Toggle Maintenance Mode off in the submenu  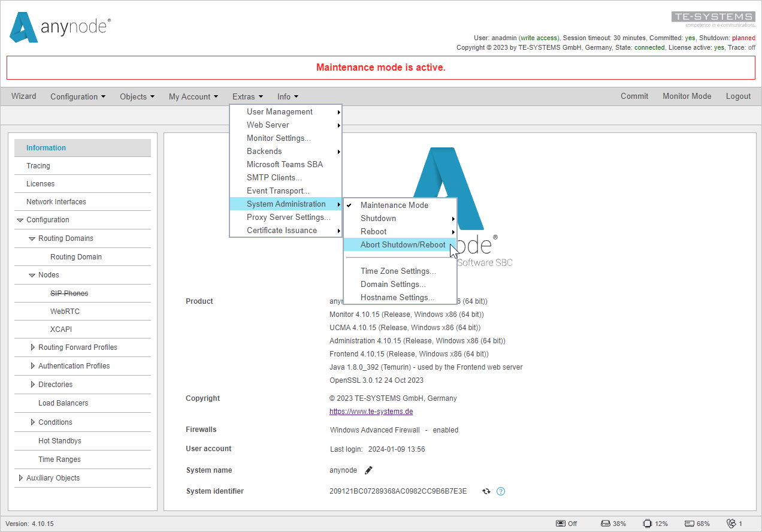pyautogui.click(x=394, y=205)
